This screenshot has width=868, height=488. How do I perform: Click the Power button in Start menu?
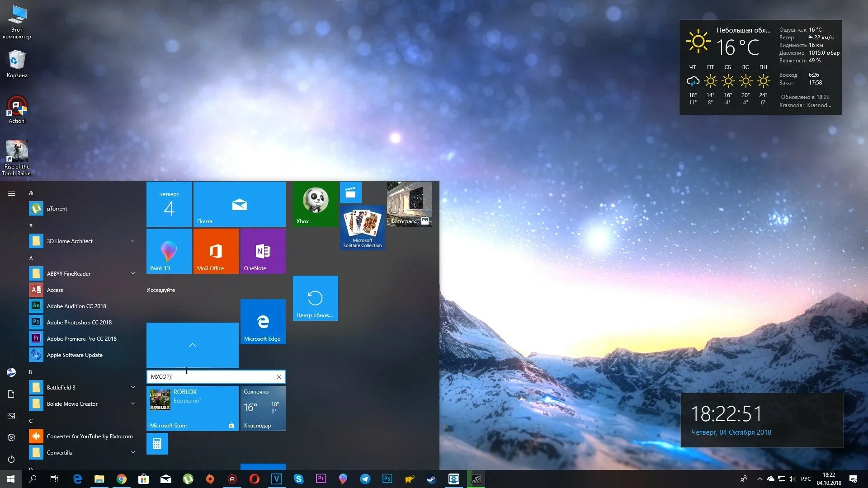pyautogui.click(x=11, y=459)
